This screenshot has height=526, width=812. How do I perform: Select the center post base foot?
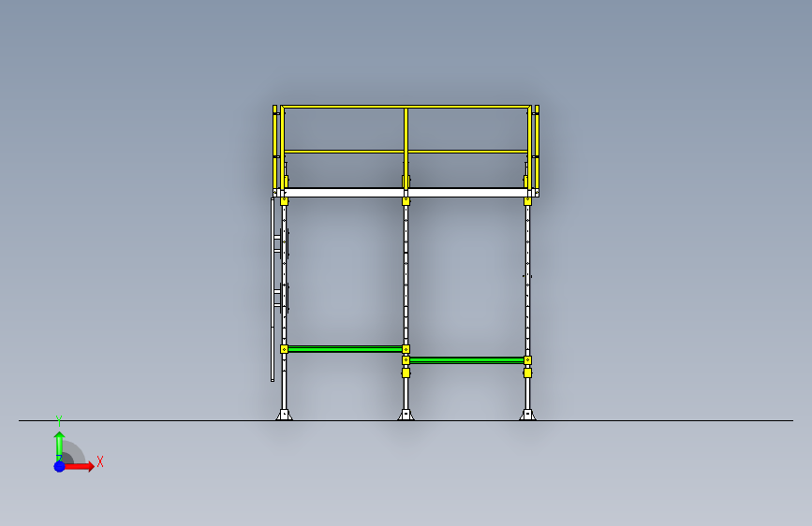click(406, 415)
